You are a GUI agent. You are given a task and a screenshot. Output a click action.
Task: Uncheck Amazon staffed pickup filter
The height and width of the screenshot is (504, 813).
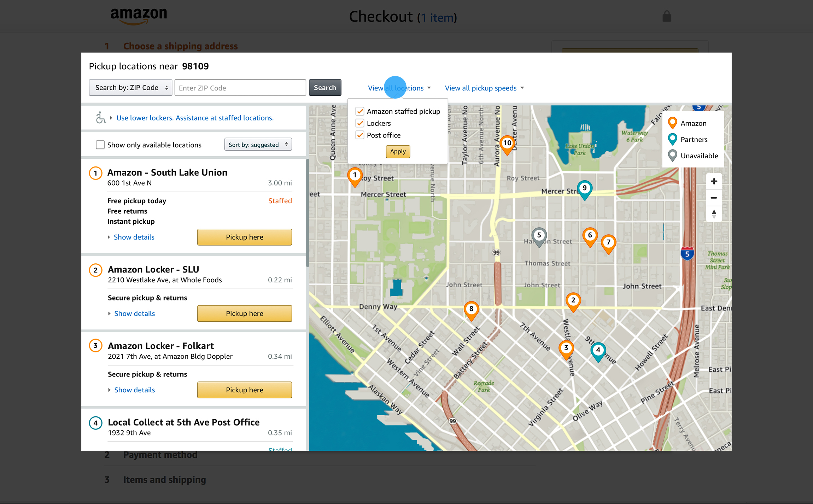click(x=360, y=111)
